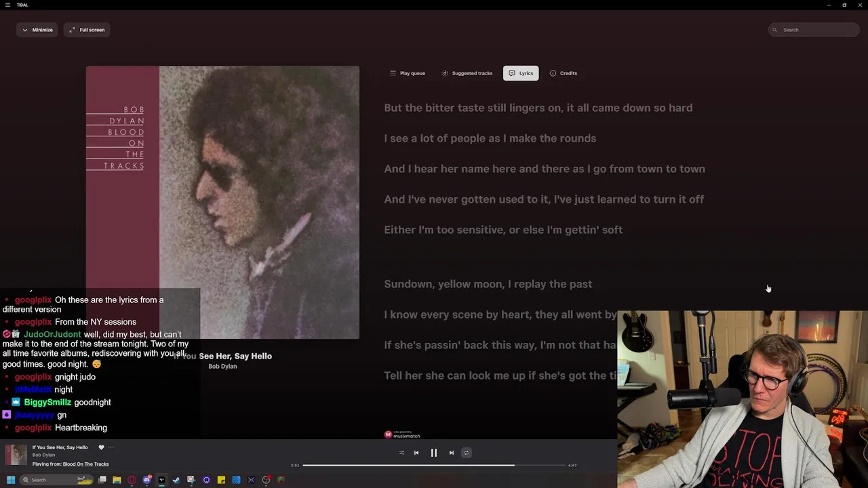This screenshot has height=488, width=868.
Task: Open the blue striped app in taskbar
Action: coord(236,480)
